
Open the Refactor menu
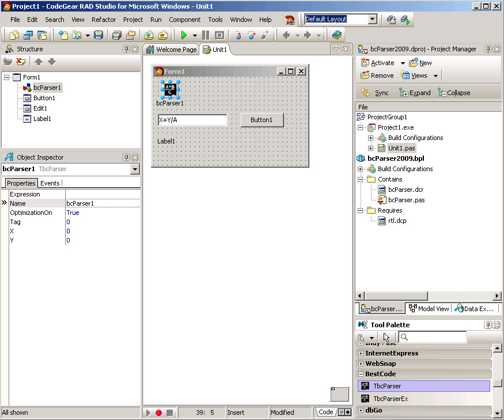tap(104, 20)
